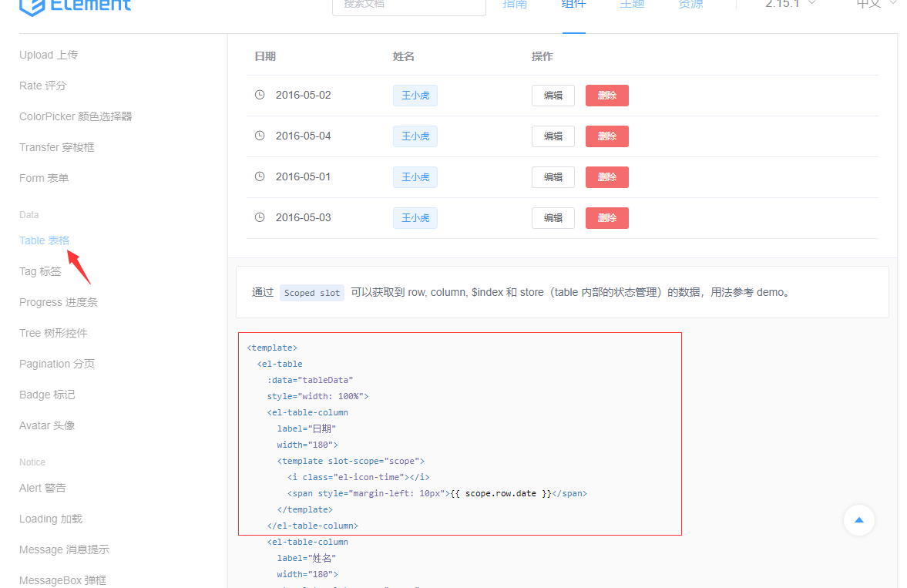The image size is (907, 588).
Task: Click the 姓名 column header
Action: point(403,56)
